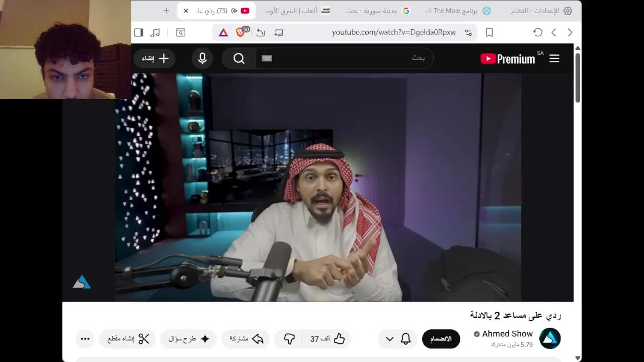Dislike the video with thumbs down
This screenshot has width=644, height=362.
[289, 339]
